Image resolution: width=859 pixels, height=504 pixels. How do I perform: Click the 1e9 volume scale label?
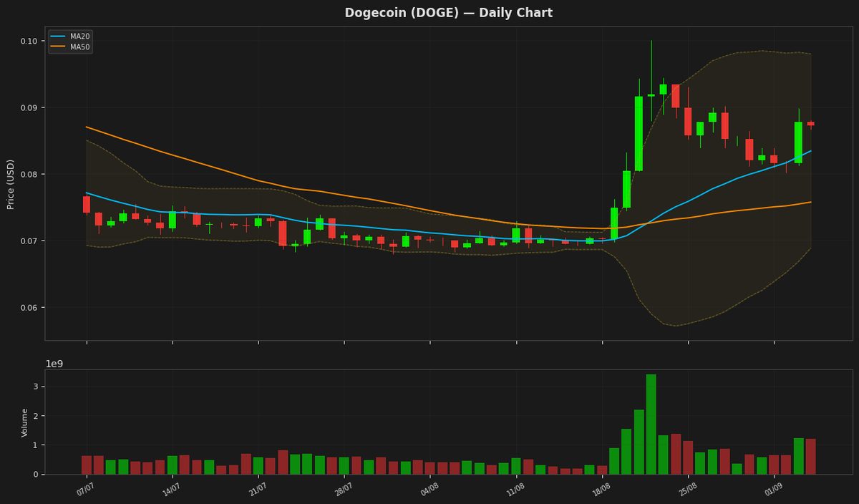click(x=54, y=364)
